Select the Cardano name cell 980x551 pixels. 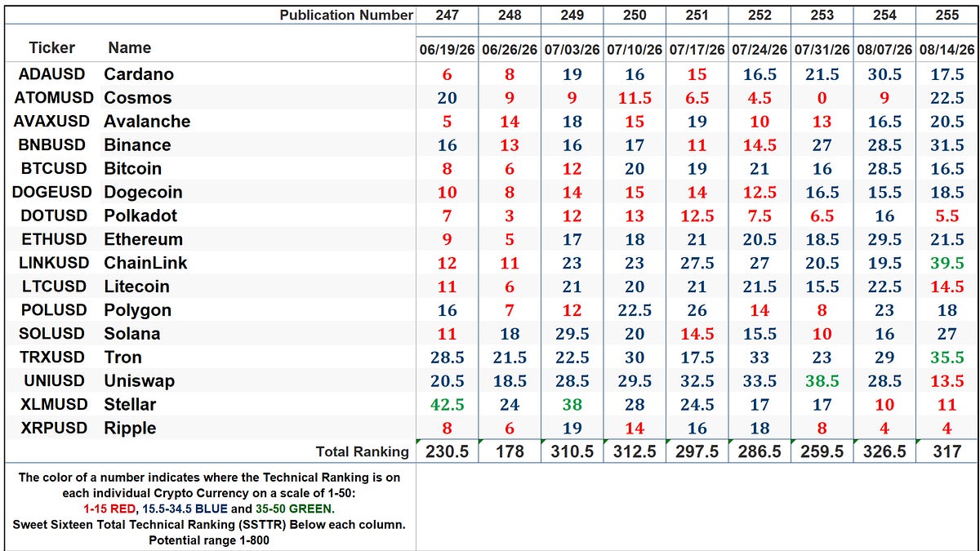pos(139,74)
